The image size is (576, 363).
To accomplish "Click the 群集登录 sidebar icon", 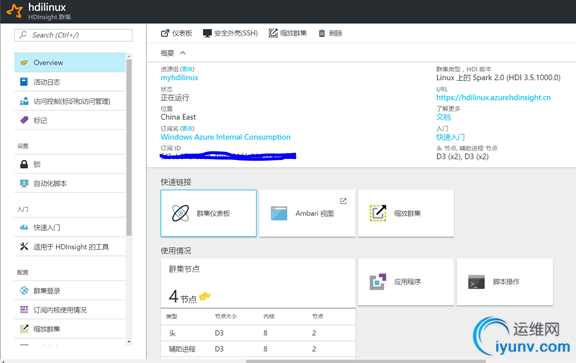I will coord(24,290).
